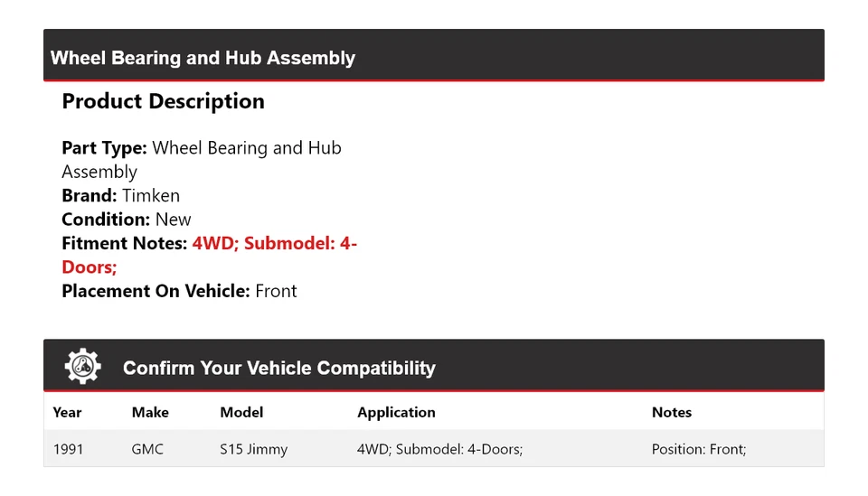The height and width of the screenshot is (496, 868).
Task: Click the Wheel Bearing and Hub Assembly header
Action: coord(203,59)
